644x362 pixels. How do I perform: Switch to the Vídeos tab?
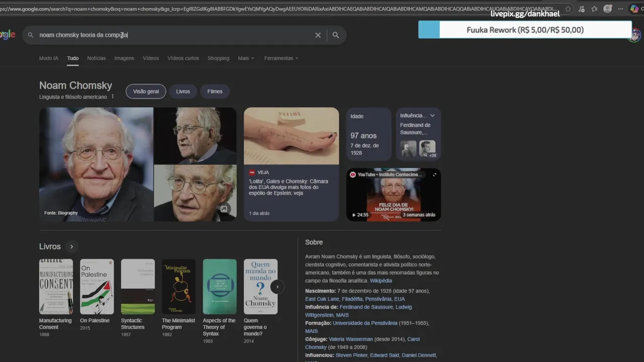pyautogui.click(x=151, y=58)
